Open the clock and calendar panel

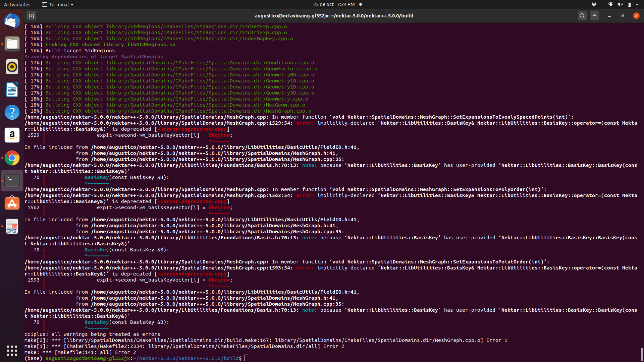pyautogui.click(x=334, y=4)
